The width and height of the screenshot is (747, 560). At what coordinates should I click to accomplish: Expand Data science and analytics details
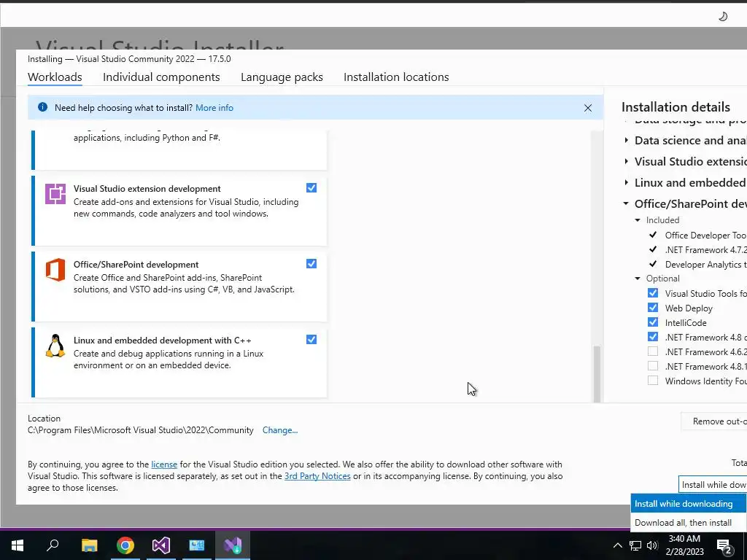tap(626, 140)
